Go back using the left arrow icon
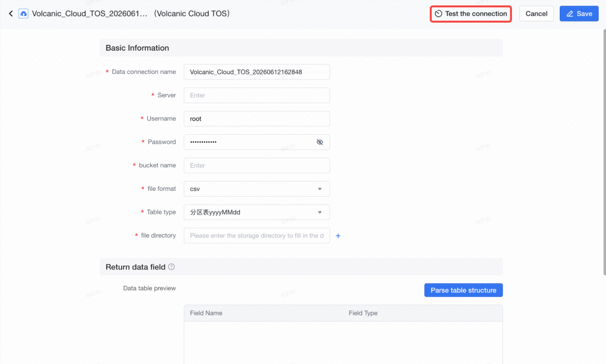 [x=11, y=14]
